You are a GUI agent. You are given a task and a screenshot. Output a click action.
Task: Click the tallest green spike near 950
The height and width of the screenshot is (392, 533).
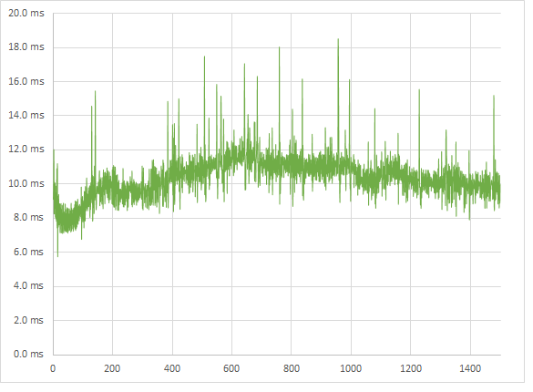click(x=338, y=39)
